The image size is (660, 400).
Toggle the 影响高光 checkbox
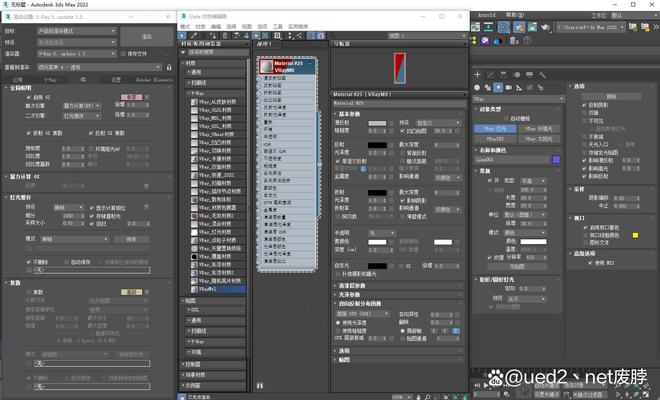[x=584, y=168]
